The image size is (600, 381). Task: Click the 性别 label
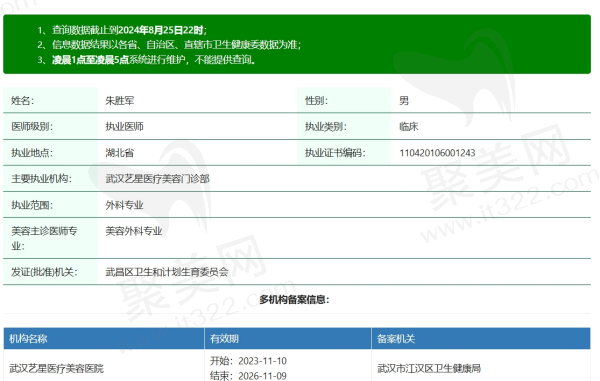[x=316, y=101]
